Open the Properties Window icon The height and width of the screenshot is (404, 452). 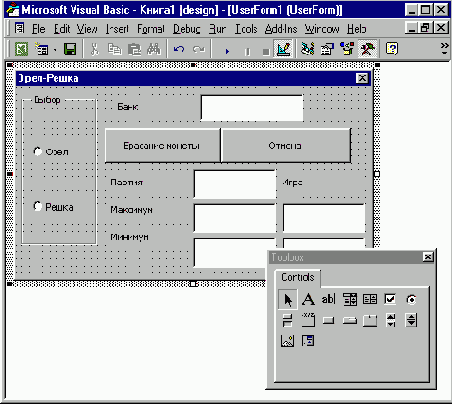[327, 49]
